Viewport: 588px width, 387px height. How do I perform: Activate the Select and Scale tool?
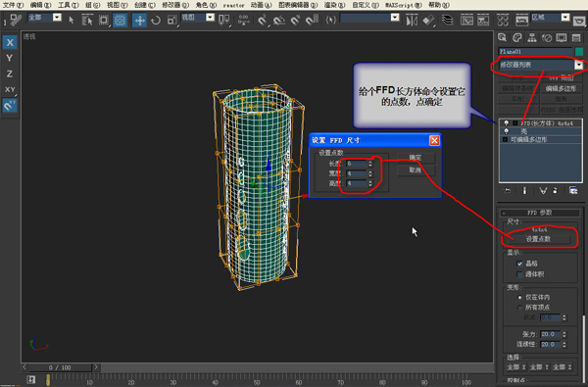point(172,20)
